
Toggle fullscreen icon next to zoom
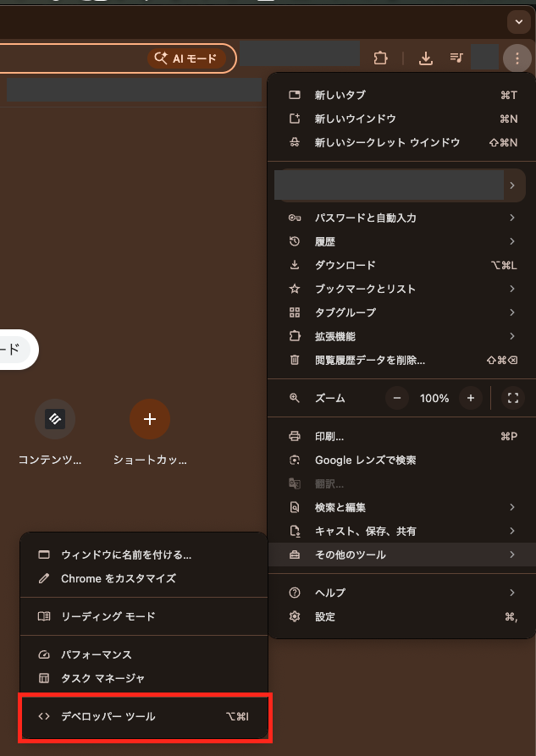(x=513, y=398)
